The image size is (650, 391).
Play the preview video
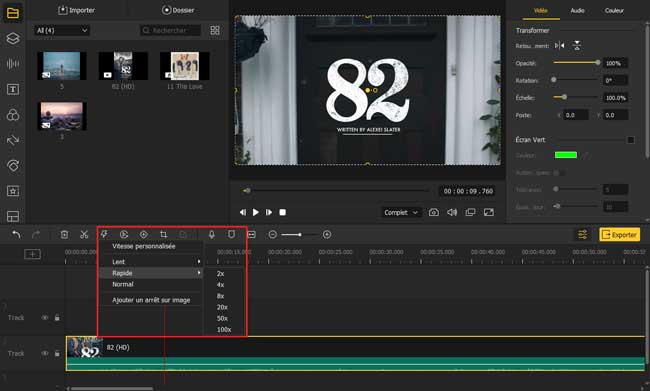tap(256, 212)
